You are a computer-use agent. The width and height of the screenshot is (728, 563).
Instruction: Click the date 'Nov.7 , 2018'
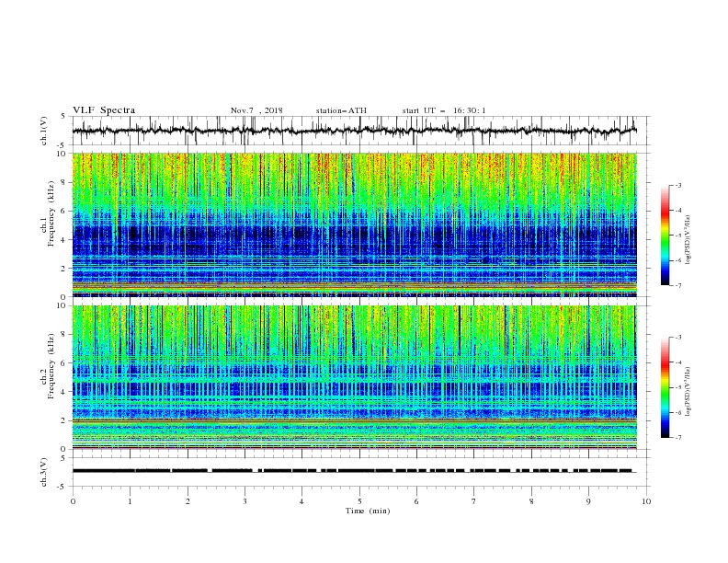[x=256, y=110]
